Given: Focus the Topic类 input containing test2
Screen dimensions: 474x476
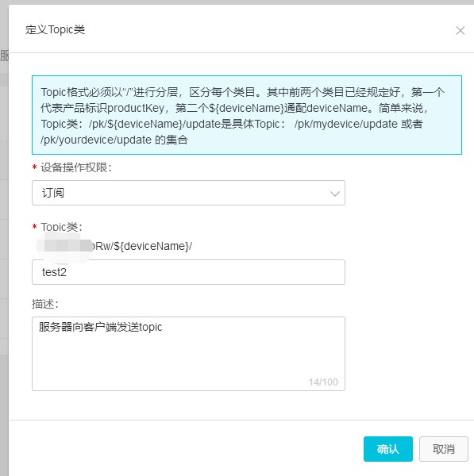Looking at the screenshot, I should click(x=188, y=272).
